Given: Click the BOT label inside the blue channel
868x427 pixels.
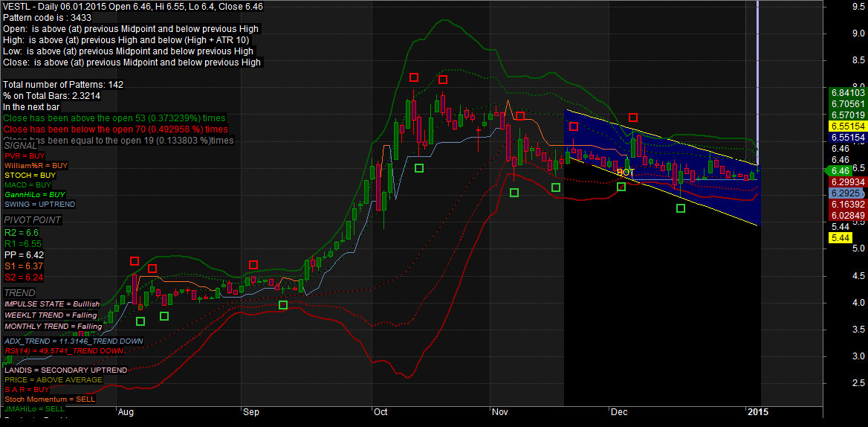Looking at the screenshot, I should coord(625,173).
